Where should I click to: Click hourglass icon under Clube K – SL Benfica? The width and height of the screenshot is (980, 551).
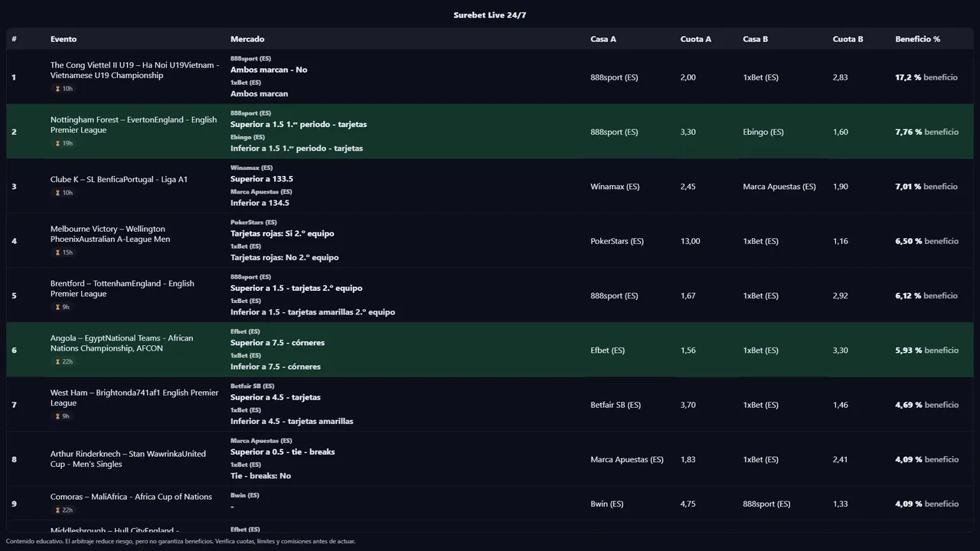coord(57,193)
